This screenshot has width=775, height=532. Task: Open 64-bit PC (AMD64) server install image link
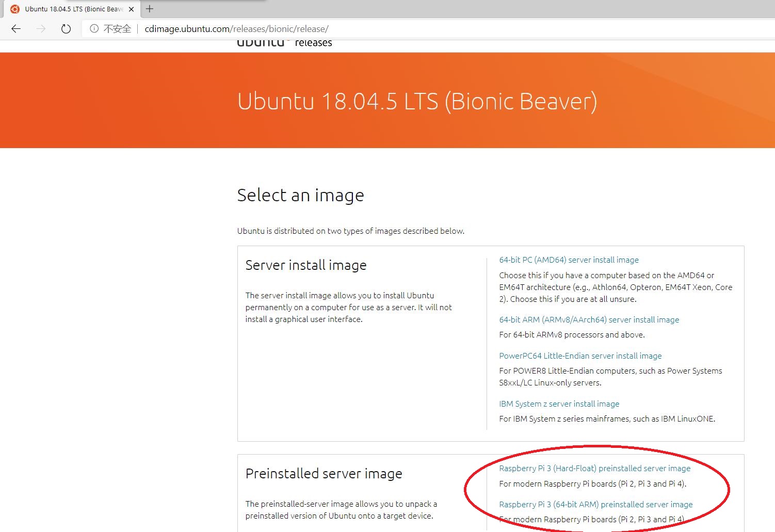click(569, 260)
